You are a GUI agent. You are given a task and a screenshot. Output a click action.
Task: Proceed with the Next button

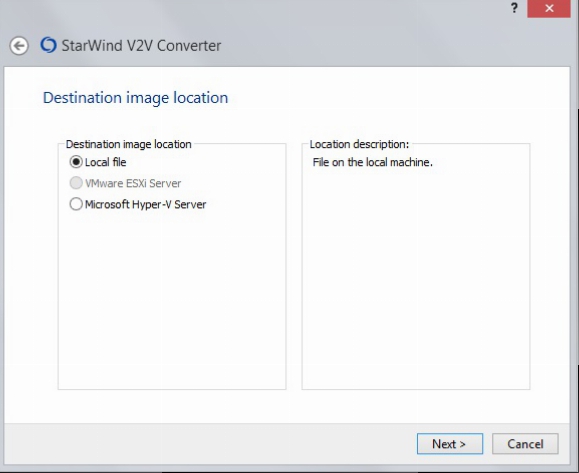450,443
